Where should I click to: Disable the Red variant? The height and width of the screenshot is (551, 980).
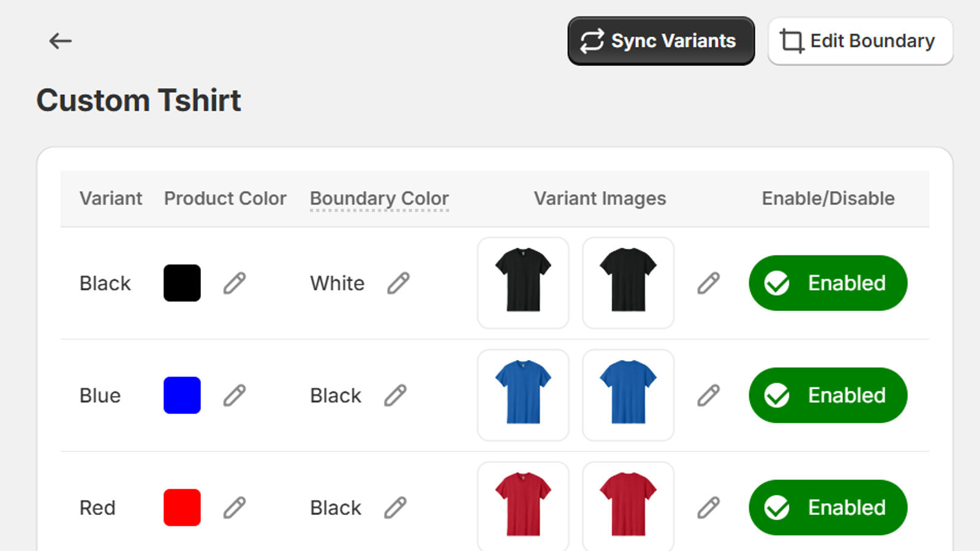click(827, 508)
